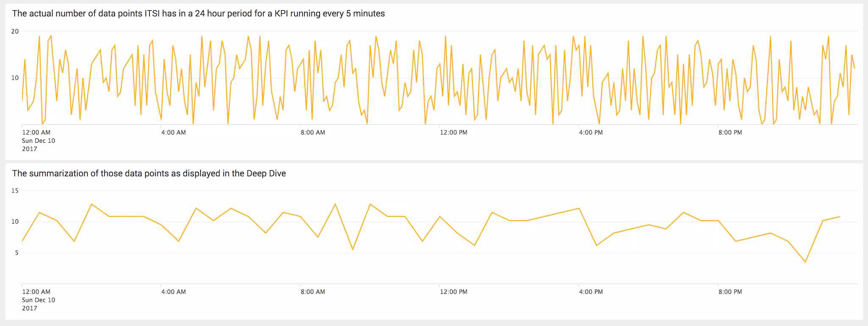This screenshot has width=868, height=326.
Task: Select the 8:00 AM tick on the actual data points chart
Action: [x=313, y=133]
